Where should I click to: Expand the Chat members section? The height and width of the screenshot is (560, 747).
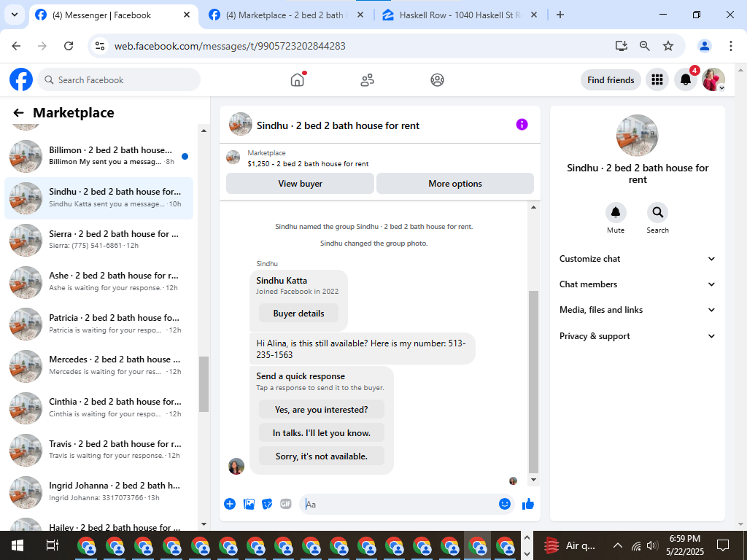638,284
